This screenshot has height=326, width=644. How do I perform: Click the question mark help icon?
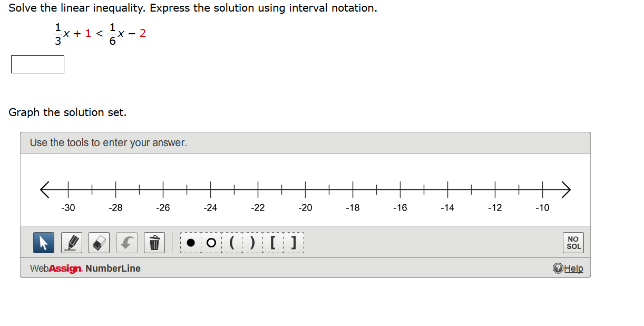[x=557, y=268]
